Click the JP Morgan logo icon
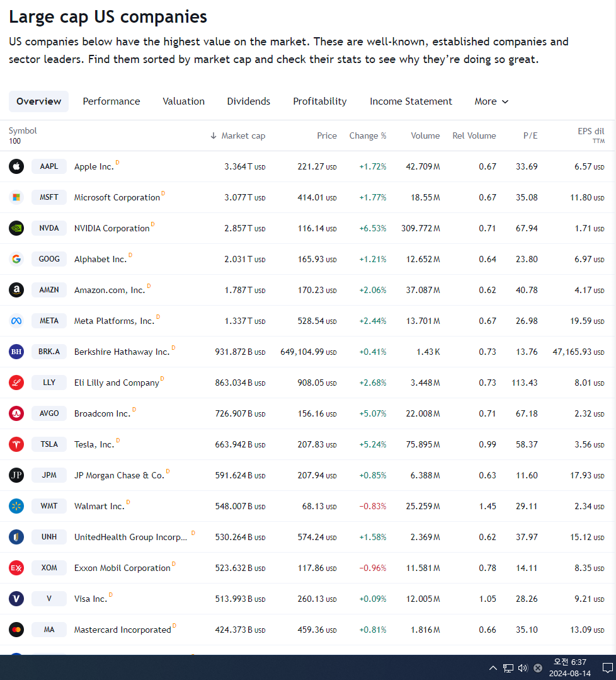Screen dimensions: 616x680 (16, 475)
